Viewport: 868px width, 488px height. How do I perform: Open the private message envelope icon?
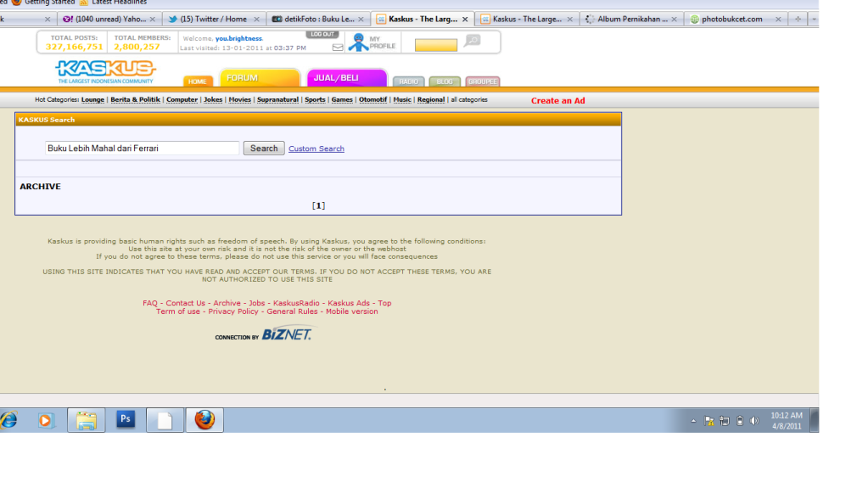(x=338, y=48)
